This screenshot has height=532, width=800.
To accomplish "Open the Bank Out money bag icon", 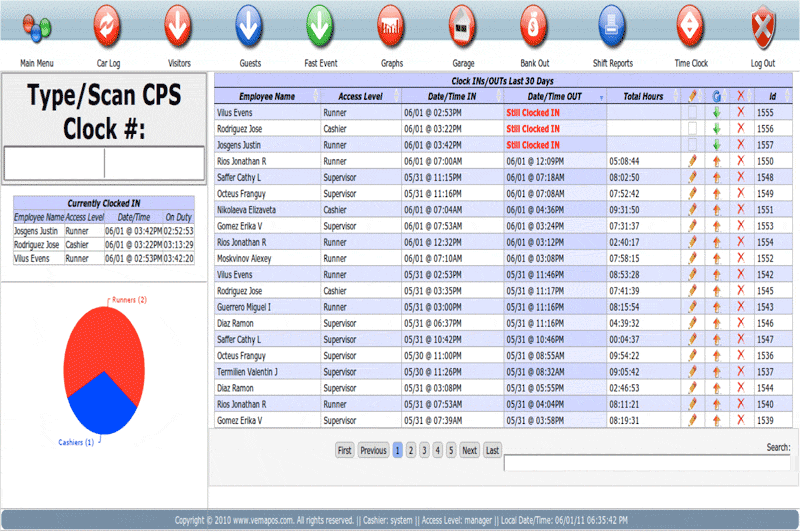I will tap(535, 23).
